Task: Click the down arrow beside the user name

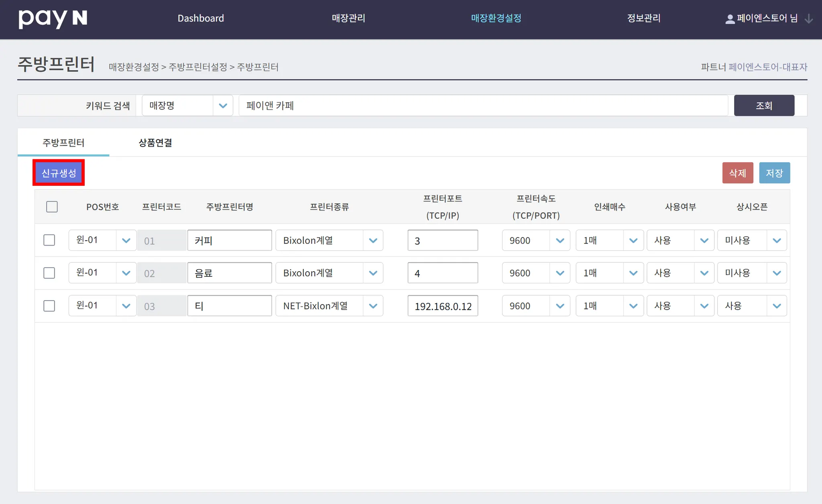Action: click(809, 19)
